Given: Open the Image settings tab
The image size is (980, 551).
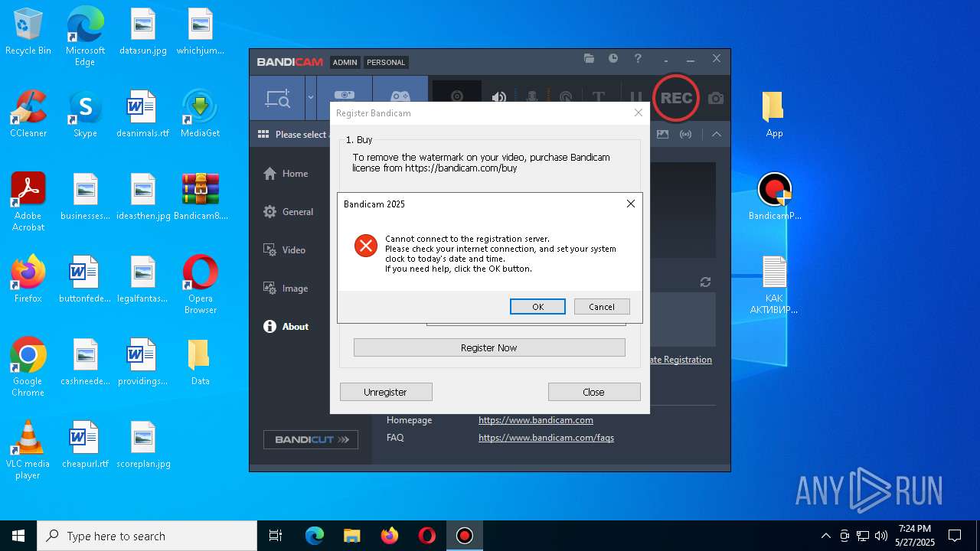Looking at the screenshot, I should click(x=286, y=289).
